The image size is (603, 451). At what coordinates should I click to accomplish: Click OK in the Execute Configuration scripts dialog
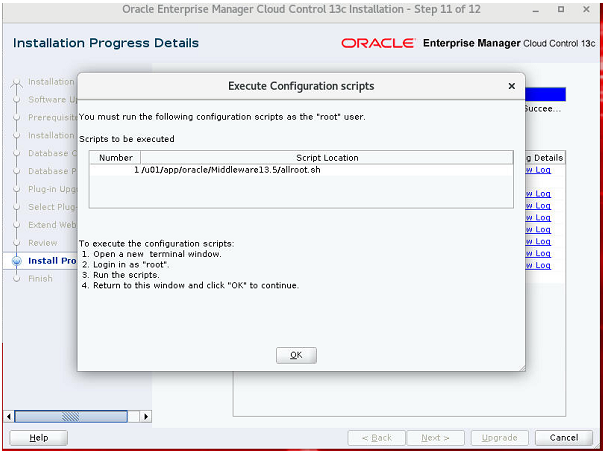pyautogui.click(x=296, y=355)
